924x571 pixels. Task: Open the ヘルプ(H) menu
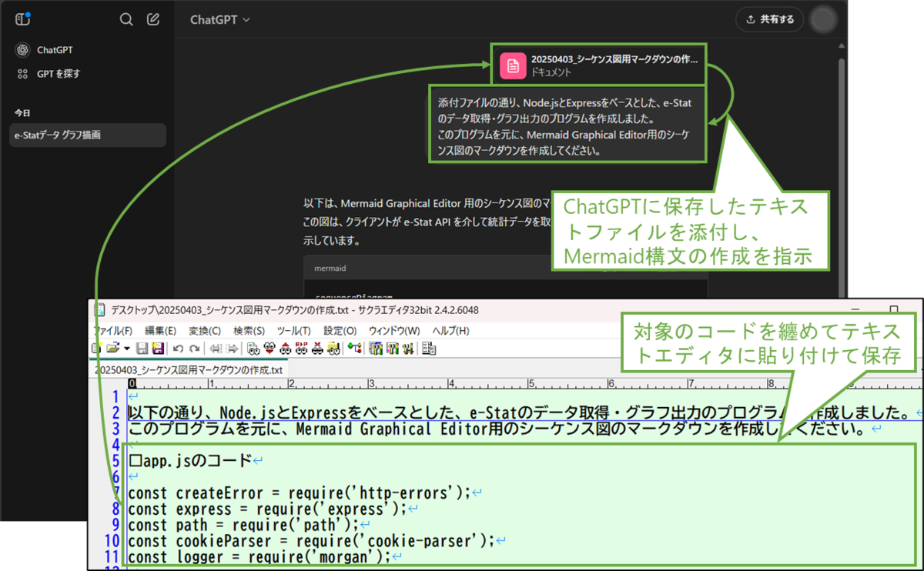(x=450, y=330)
